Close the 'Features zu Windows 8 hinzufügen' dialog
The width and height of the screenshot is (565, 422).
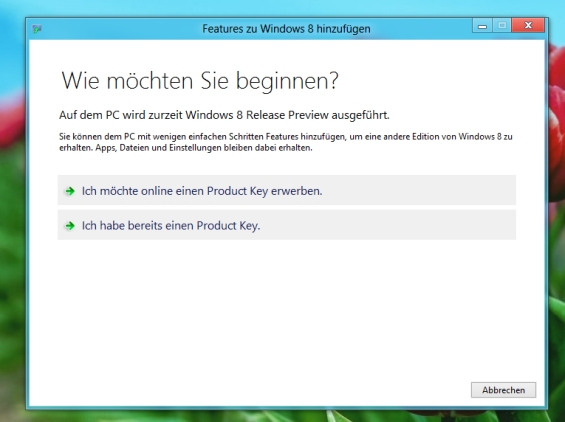528,26
